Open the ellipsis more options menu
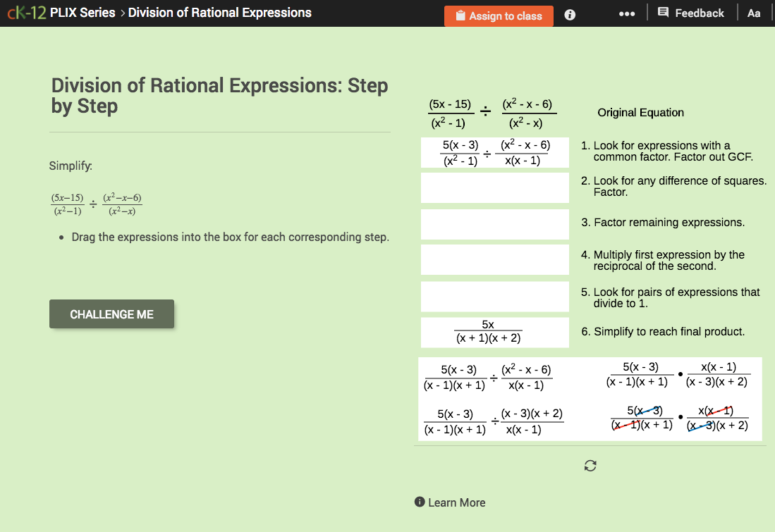Image resolution: width=775 pixels, height=532 pixels. tap(627, 13)
